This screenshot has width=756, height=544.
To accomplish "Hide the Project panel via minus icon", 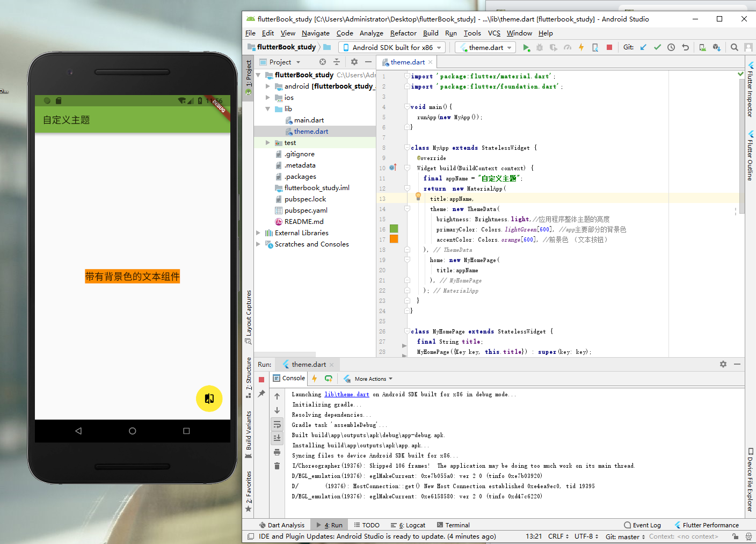I will coord(368,62).
